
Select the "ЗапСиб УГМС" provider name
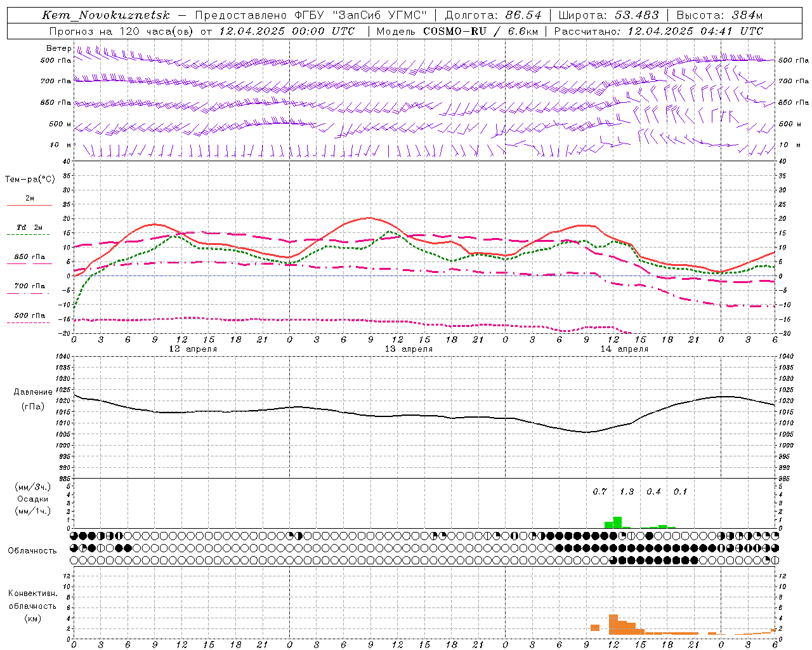pos(381,15)
